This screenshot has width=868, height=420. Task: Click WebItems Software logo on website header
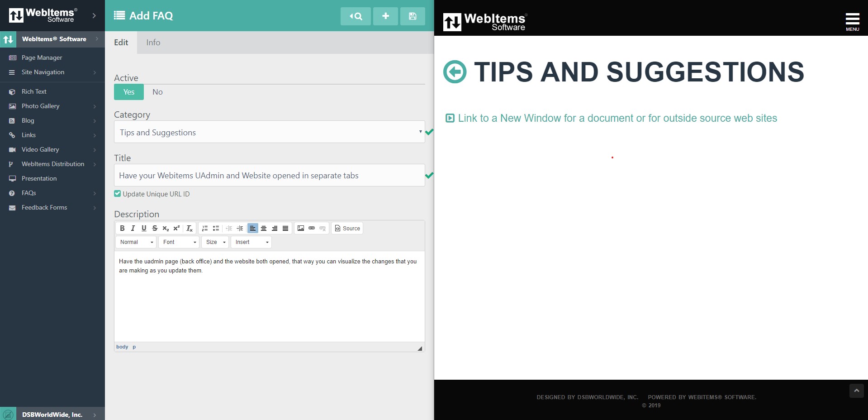coord(485,22)
